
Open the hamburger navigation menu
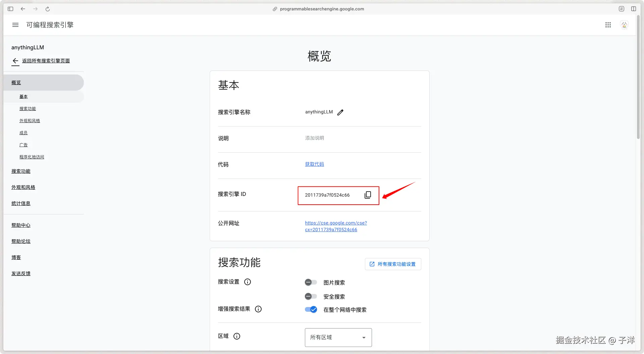pos(15,25)
